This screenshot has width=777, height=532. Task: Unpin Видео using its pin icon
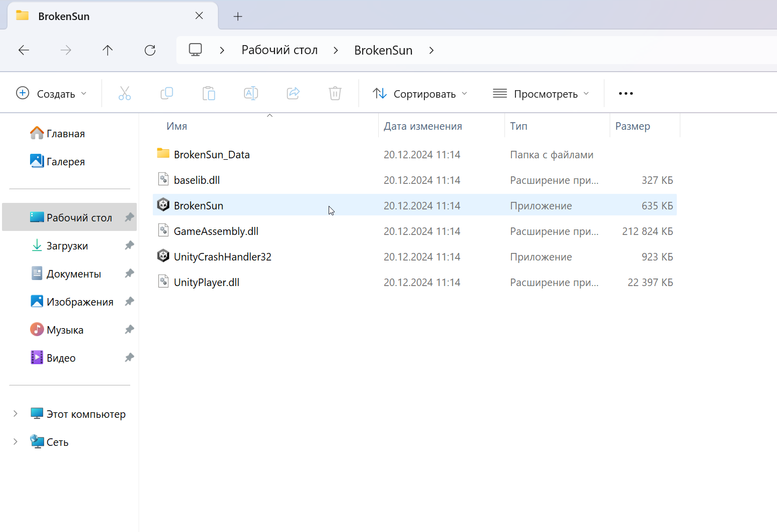click(x=129, y=358)
